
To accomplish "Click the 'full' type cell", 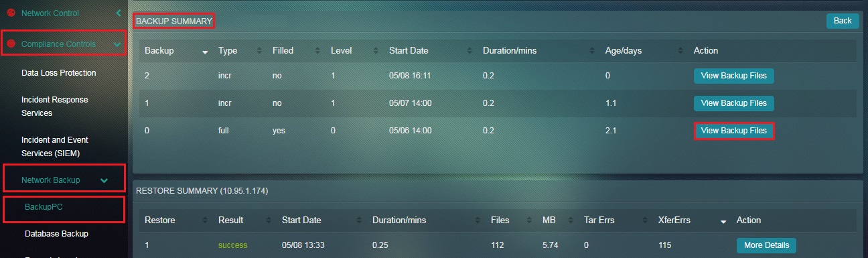I will [x=223, y=131].
